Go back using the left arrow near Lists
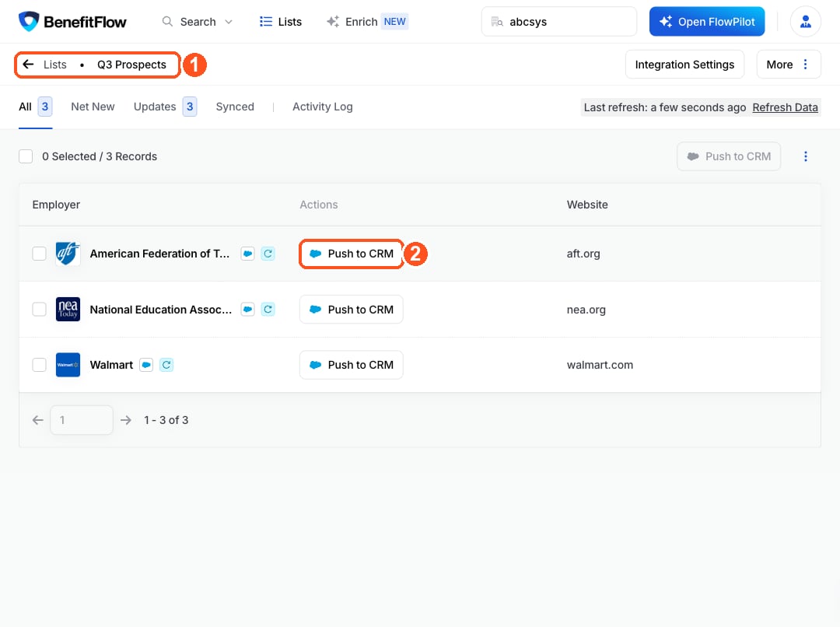Screen dimensions: 840x627 coord(29,65)
